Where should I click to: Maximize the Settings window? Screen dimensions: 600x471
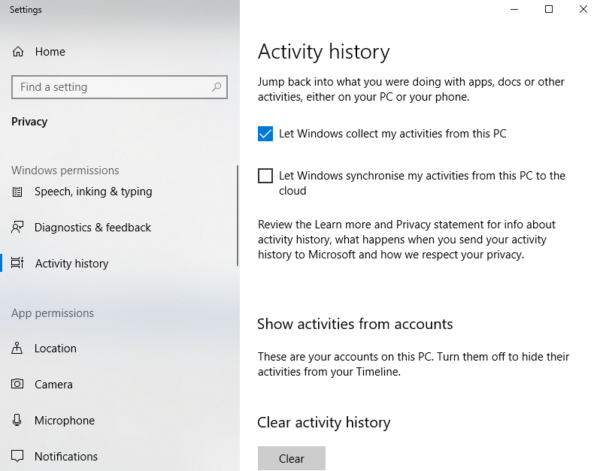click(549, 9)
